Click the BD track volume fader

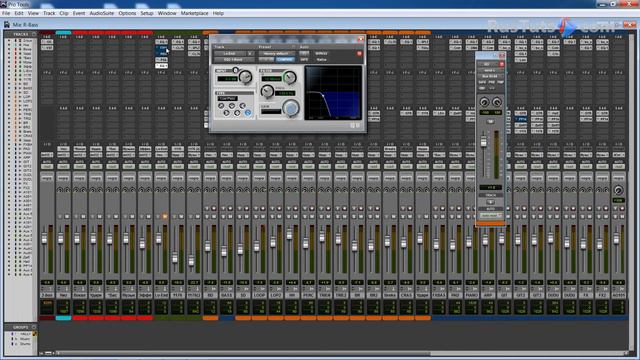207,246
